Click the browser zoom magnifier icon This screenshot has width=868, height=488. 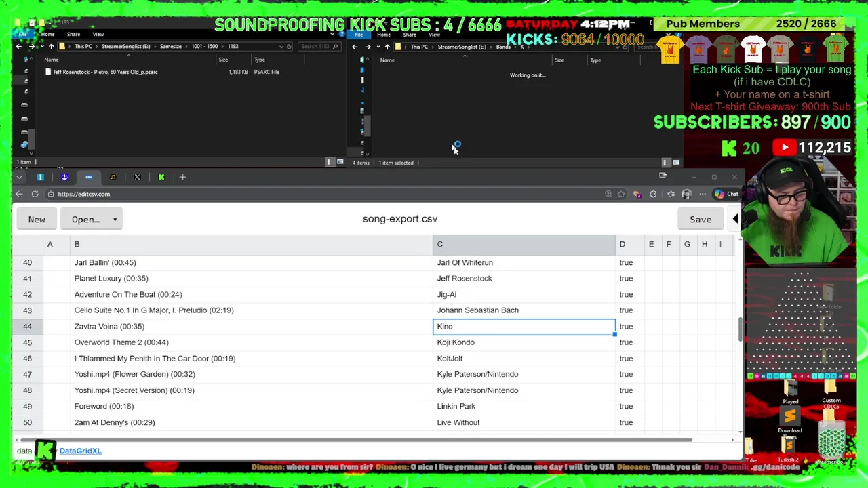[608, 194]
